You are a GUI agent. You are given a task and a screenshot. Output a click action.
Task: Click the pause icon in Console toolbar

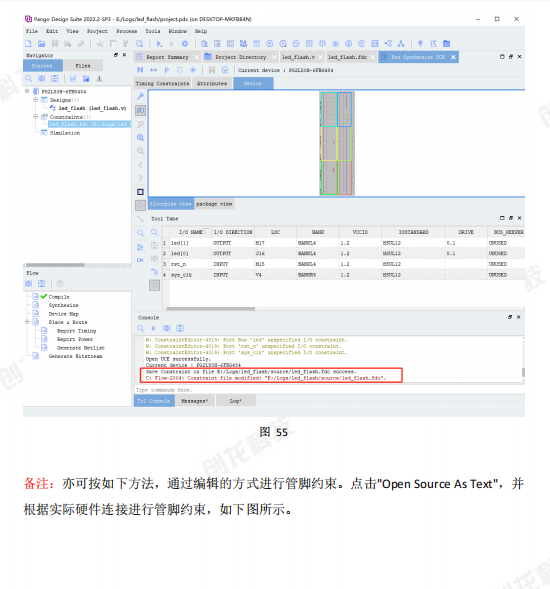click(x=153, y=328)
